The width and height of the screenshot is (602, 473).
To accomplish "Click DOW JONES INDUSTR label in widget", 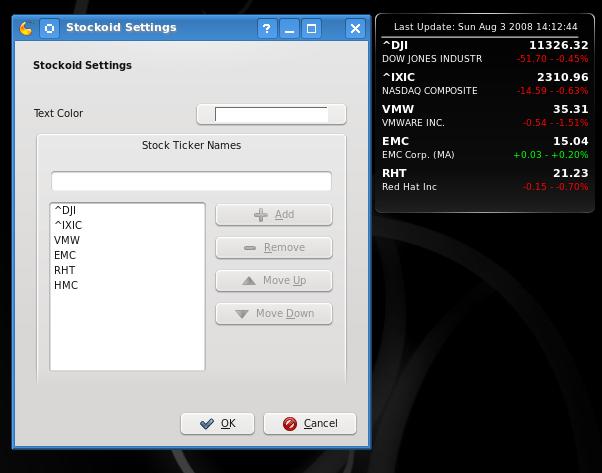I will [x=432, y=59].
